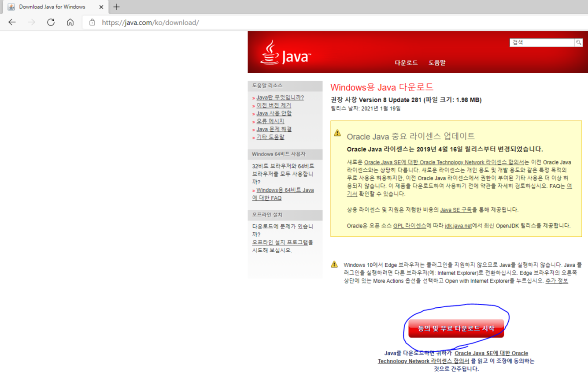Click Windows 64비트 사용자 sidebar header
The height and width of the screenshot is (384, 588).
click(285, 154)
